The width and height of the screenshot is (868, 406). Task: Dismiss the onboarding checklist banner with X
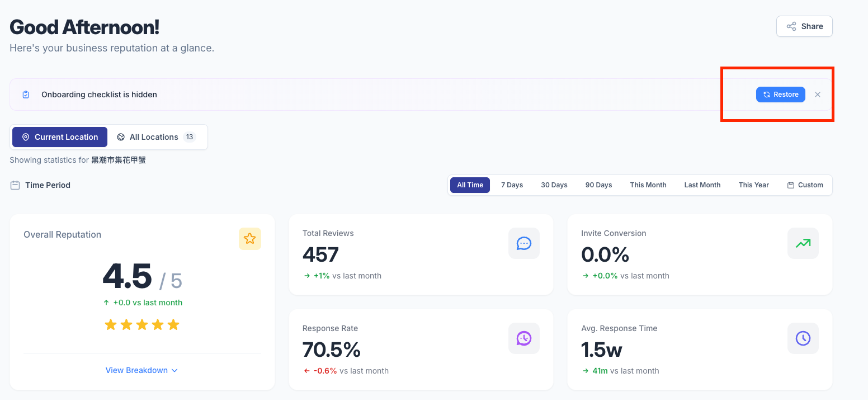click(x=818, y=95)
